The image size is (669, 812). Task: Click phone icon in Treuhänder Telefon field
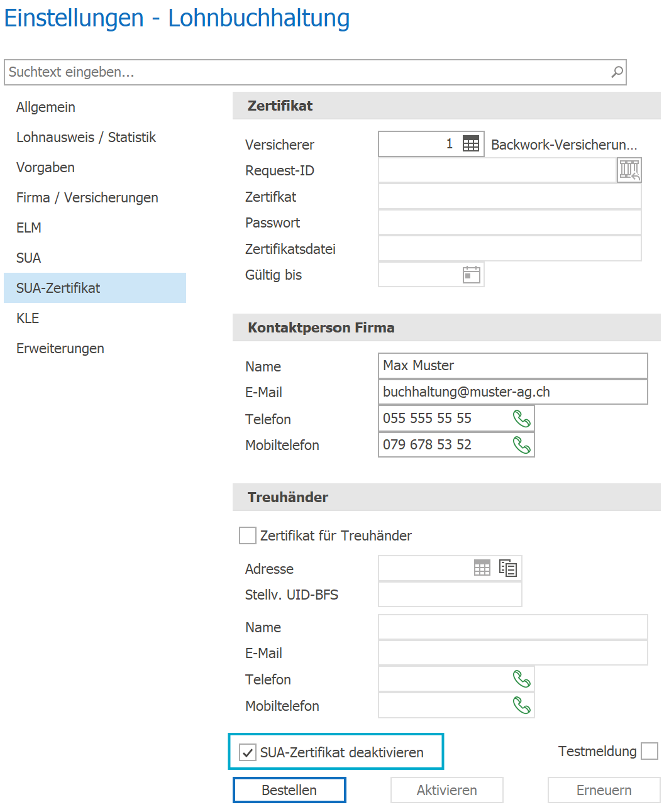point(522,679)
